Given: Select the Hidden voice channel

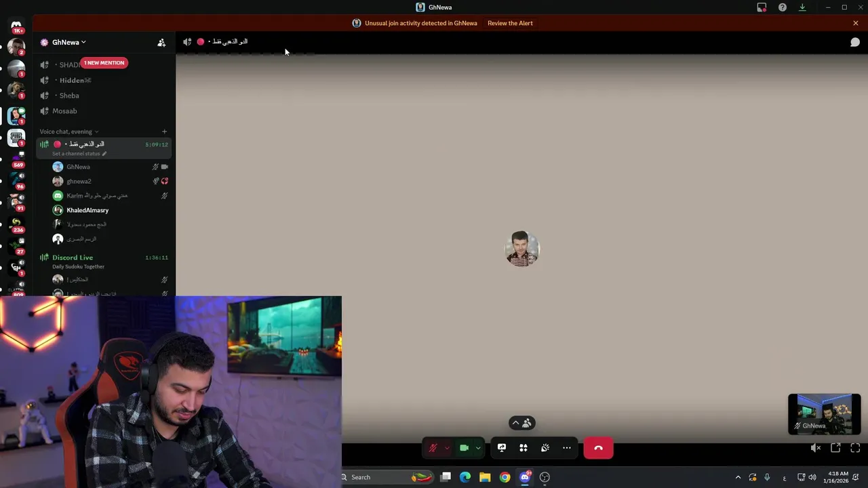Looking at the screenshot, I should click(x=103, y=80).
